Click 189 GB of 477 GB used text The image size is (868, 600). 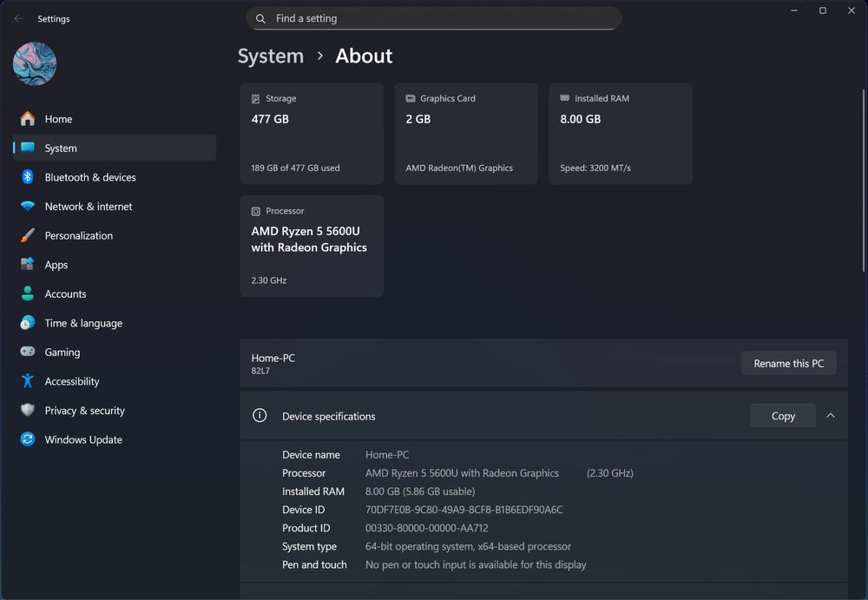pyautogui.click(x=295, y=168)
